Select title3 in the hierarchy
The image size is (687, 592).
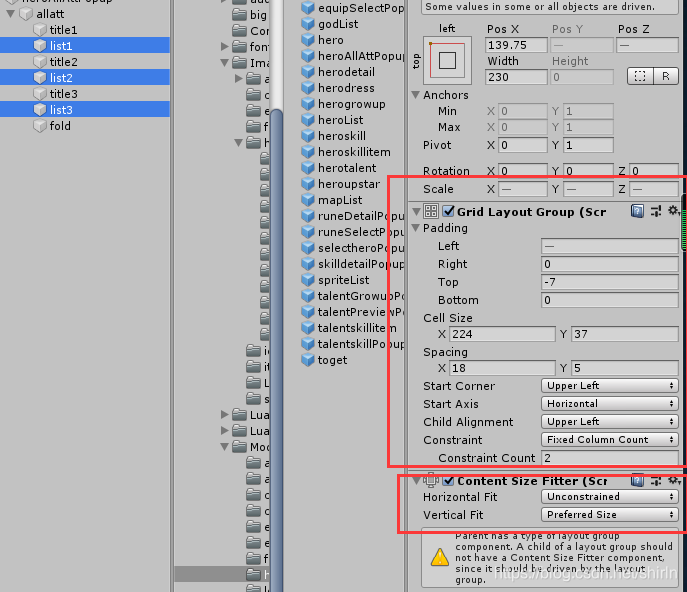(64, 94)
